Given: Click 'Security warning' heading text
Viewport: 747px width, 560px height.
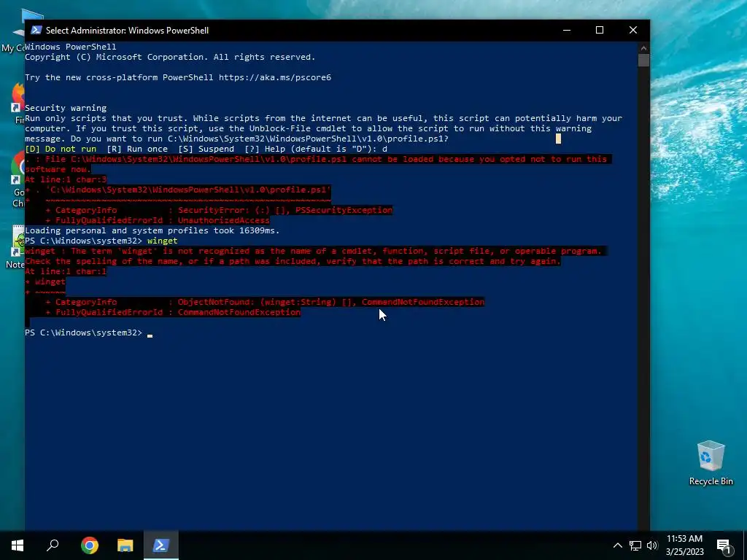Looking at the screenshot, I should pos(66,108).
